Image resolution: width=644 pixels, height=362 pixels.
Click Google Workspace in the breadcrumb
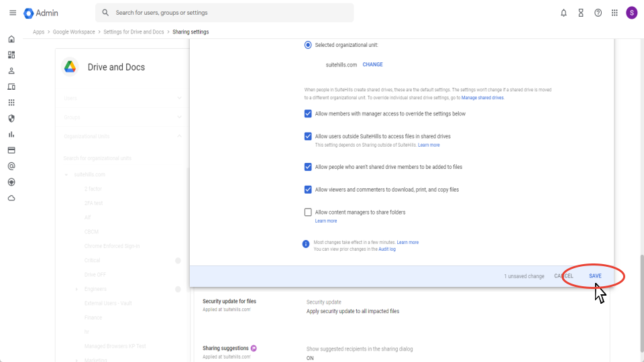[x=74, y=32]
